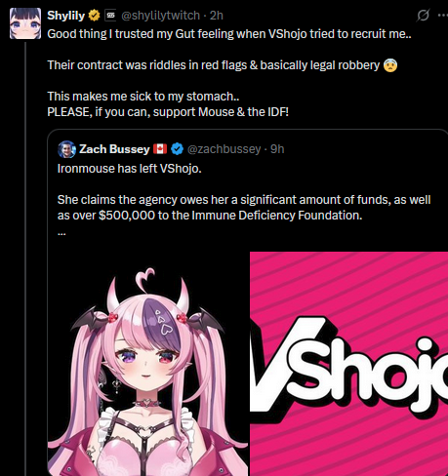Click the fearful face emoji in the post
The image size is (448, 476).
click(x=390, y=65)
